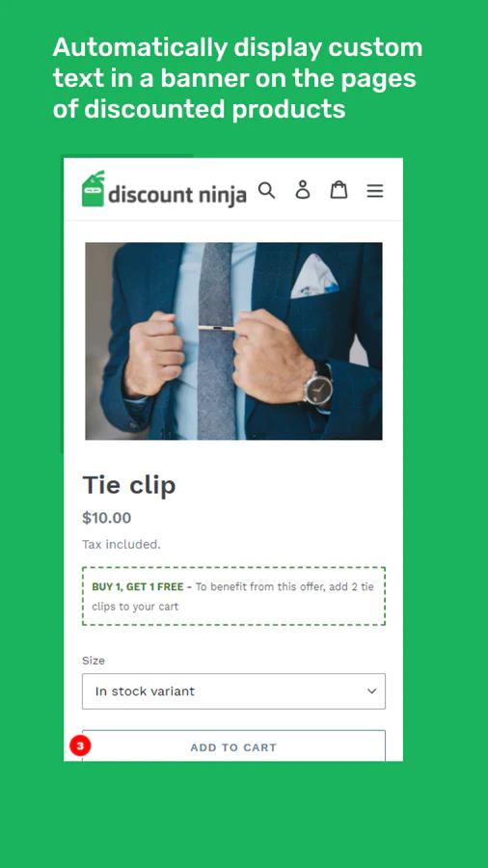Click the green ninja tag logo icon
The height and width of the screenshot is (868, 488).
tap(94, 189)
